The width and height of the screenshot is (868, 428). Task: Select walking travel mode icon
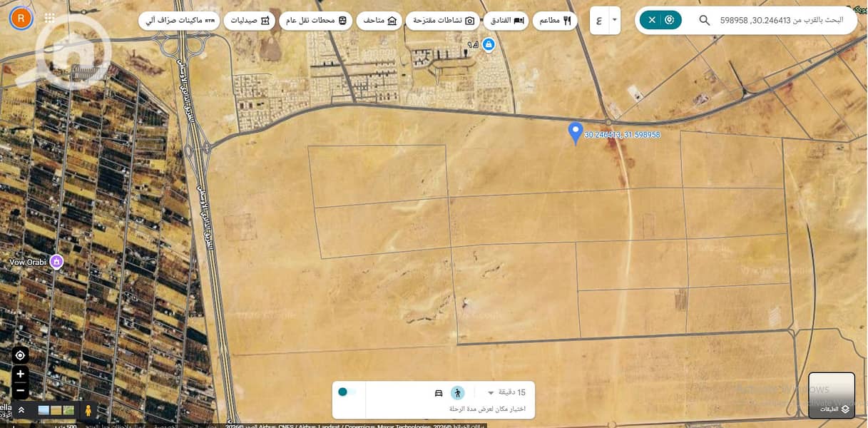coord(458,393)
